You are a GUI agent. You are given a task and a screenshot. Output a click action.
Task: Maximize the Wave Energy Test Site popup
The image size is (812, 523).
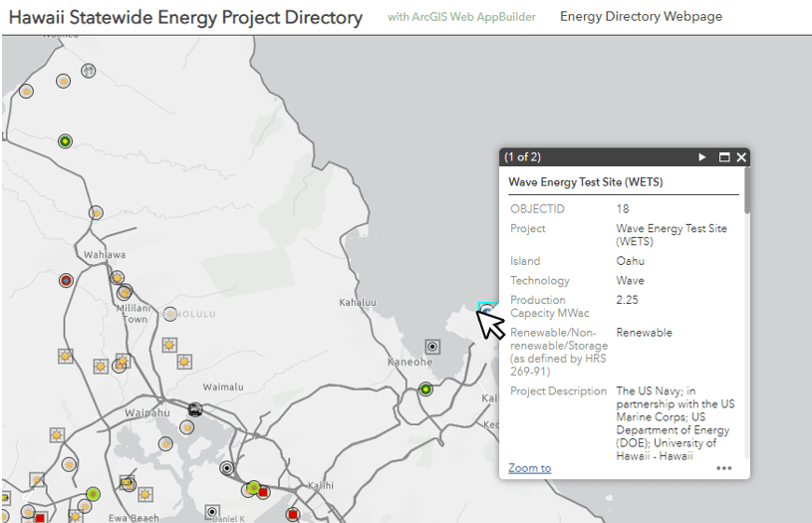(724, 157)
